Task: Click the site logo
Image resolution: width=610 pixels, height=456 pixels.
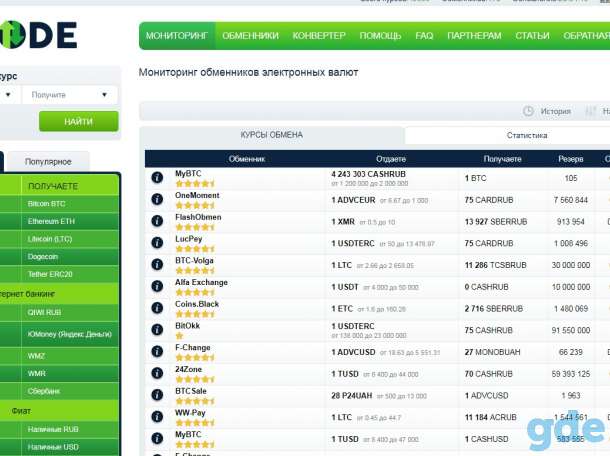Action: click(x=38, y=35)
